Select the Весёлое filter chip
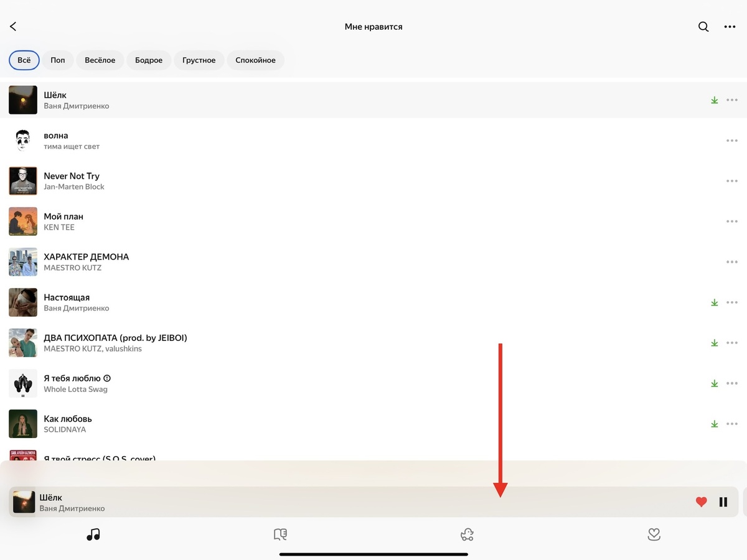Image resolution: width=747 pixels, height=560 pixels. click(100, 60)
